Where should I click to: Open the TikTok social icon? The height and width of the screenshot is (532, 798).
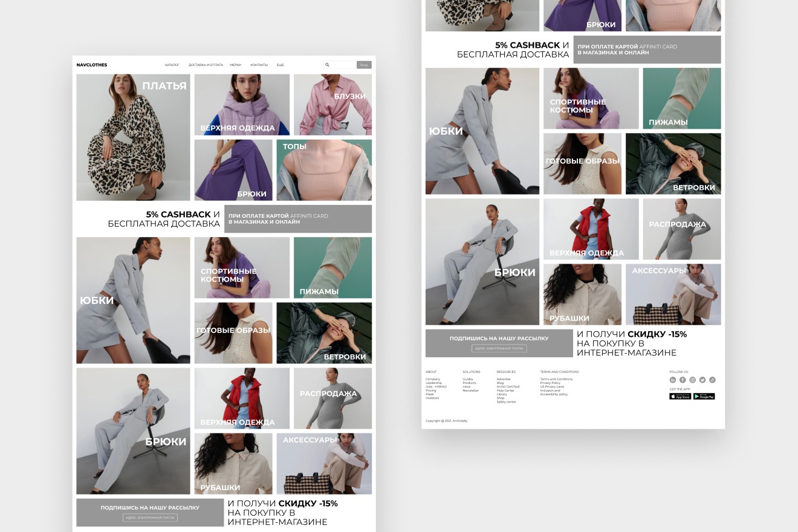tap(712, 380)
